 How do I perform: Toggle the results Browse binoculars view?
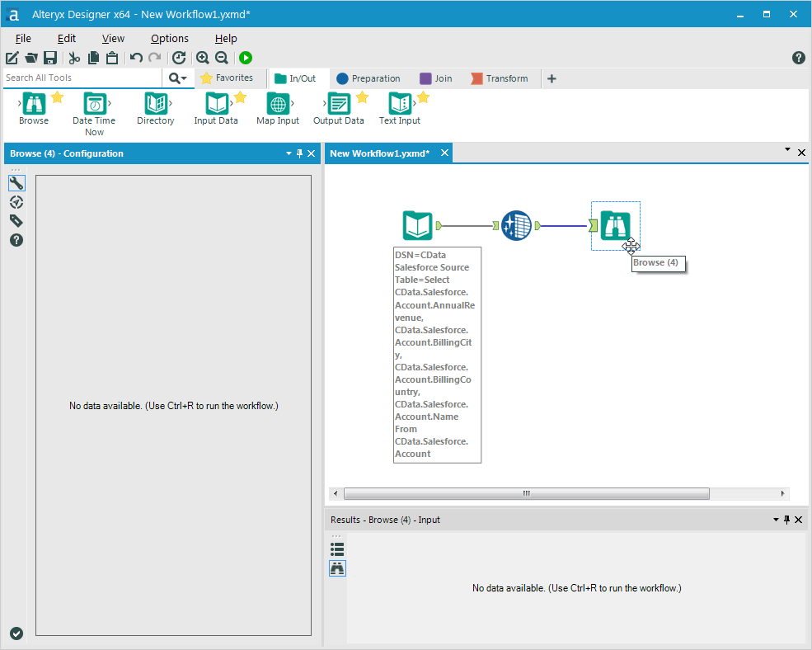click(337, 568)
